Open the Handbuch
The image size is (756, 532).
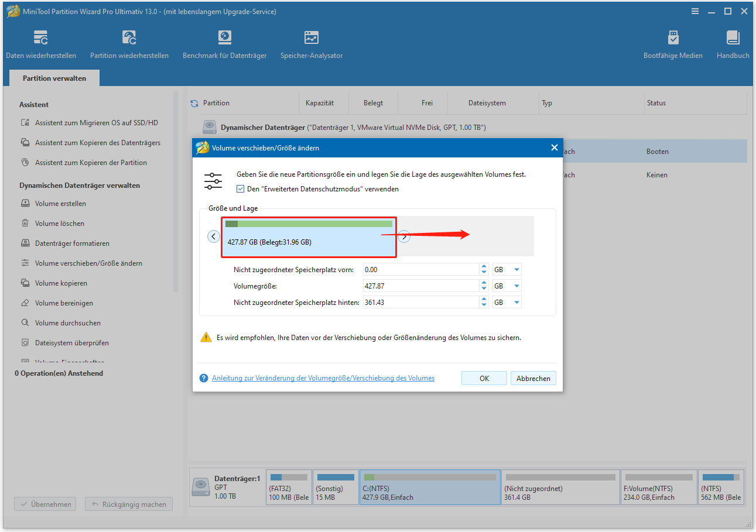click(x=733, y=44)
